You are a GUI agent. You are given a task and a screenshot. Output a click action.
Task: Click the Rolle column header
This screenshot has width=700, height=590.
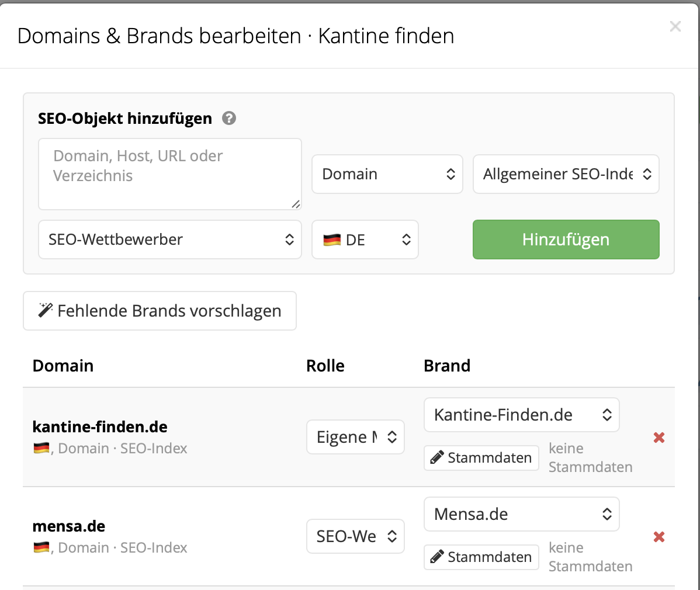[325, 366]
